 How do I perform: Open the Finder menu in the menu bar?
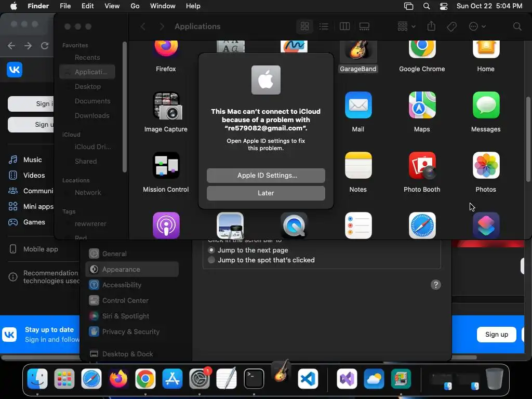(38, 6)
